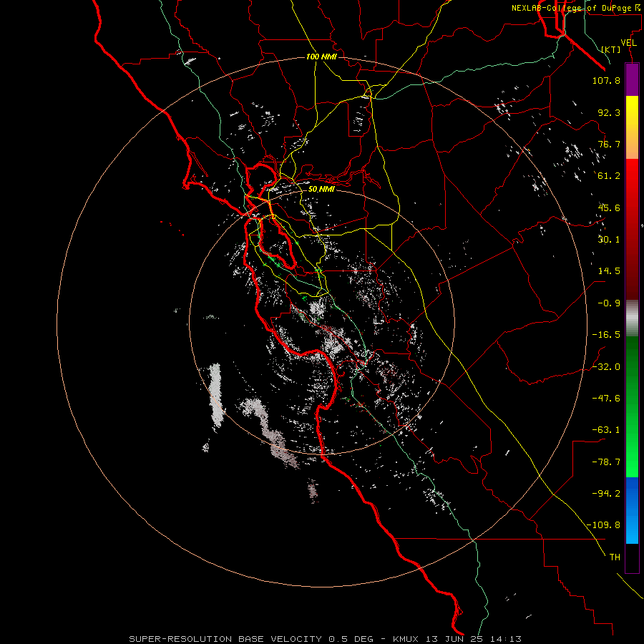Click the 45.6 velocity scale value
Image resolution: width=644 pixels, height=644 pixels.
609,208
